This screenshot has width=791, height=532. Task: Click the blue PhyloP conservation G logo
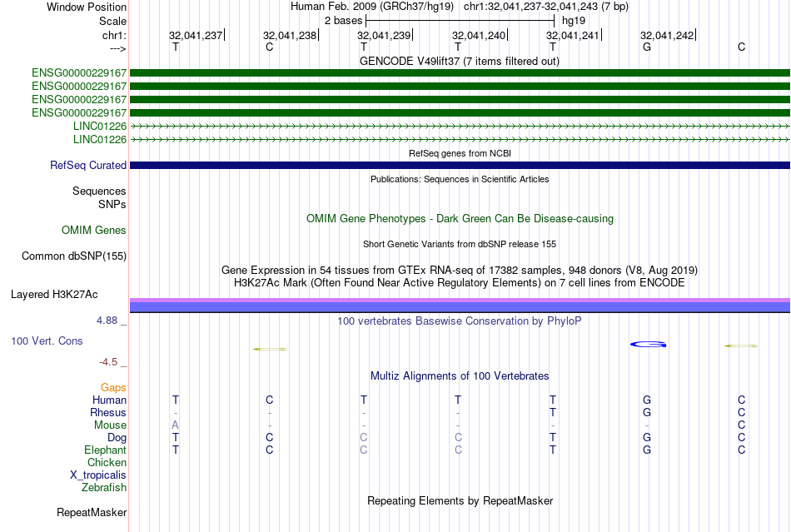[649, 345]
